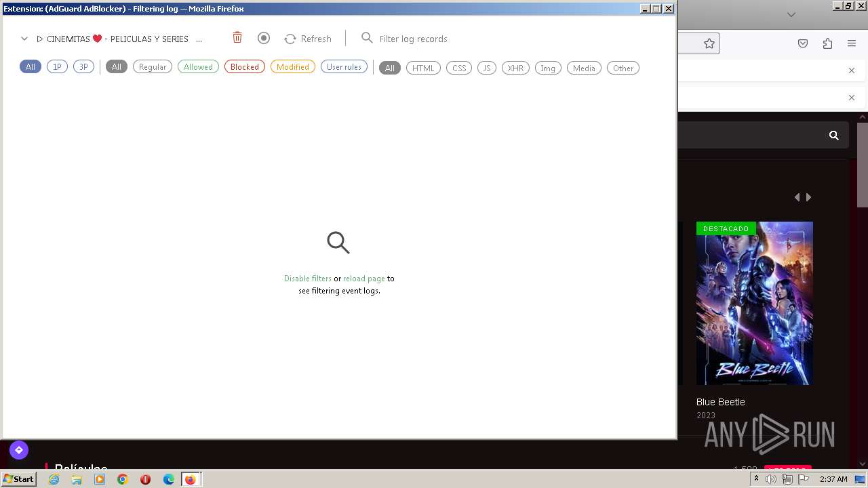Filter log by Other type
Viewport: 868px width, 488px height.
point(623,68)
